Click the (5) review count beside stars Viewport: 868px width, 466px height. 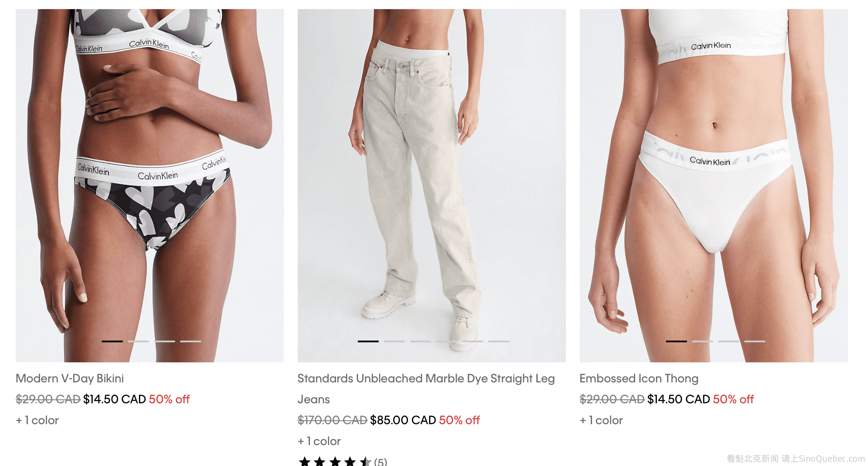point(380,462)
